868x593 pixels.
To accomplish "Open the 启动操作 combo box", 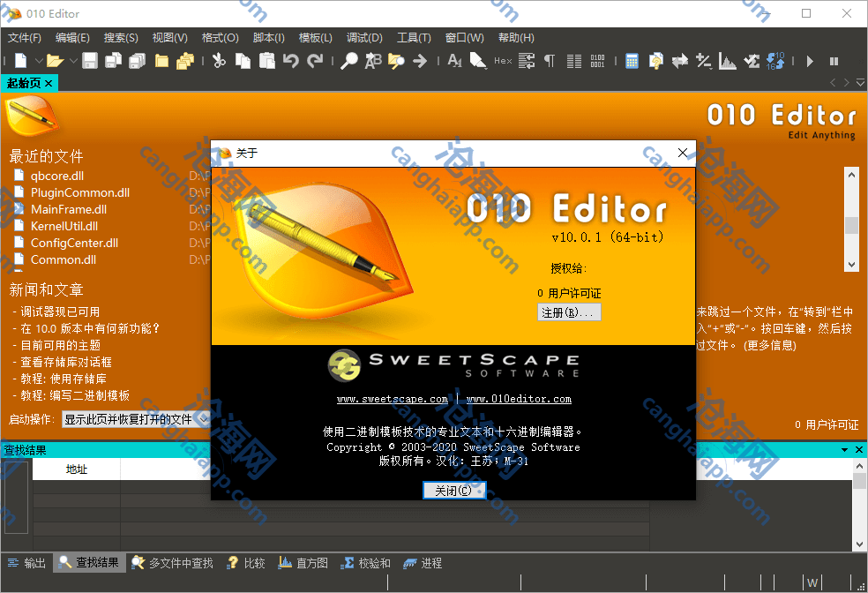I will [134, 420].
